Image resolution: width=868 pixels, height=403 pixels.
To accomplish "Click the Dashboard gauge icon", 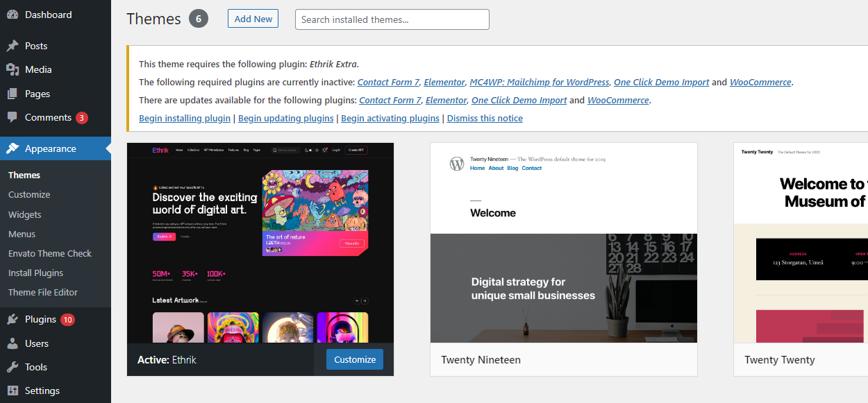I will click(x=12, y=15).
